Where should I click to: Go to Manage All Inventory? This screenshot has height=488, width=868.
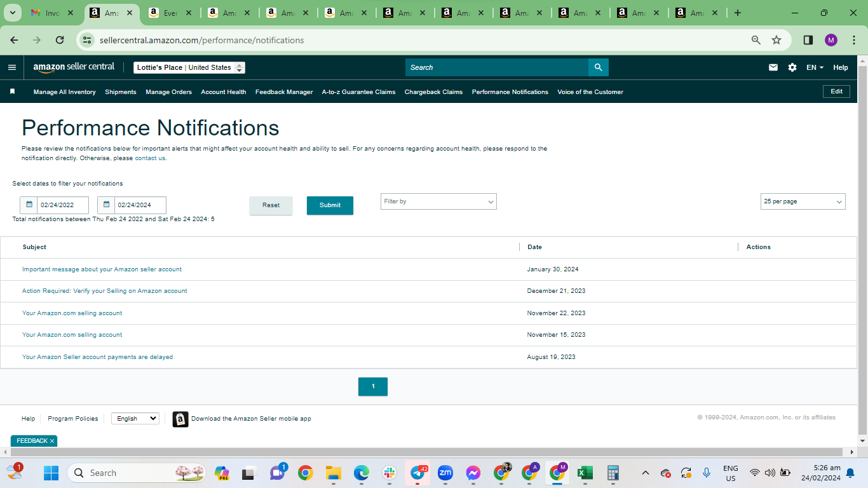click(65, 92)
